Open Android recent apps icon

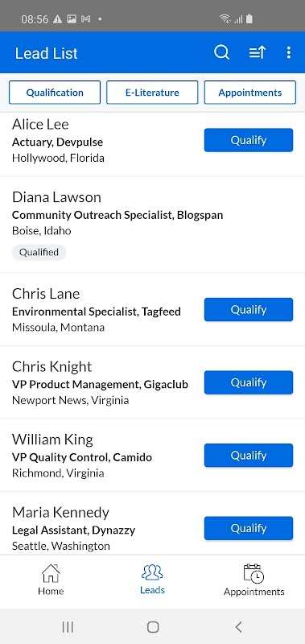click(x=68, y=627)
